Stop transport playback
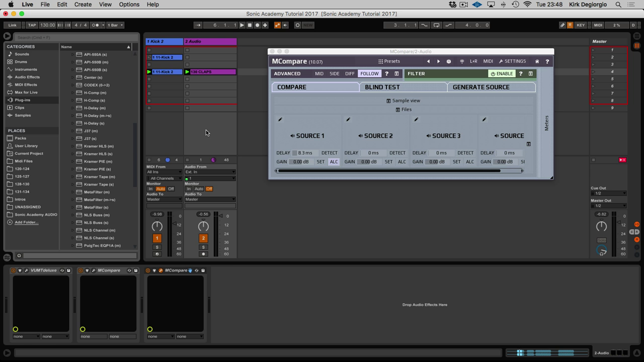Viewport: 644px width, 362px height. click(x=250, y=25)
